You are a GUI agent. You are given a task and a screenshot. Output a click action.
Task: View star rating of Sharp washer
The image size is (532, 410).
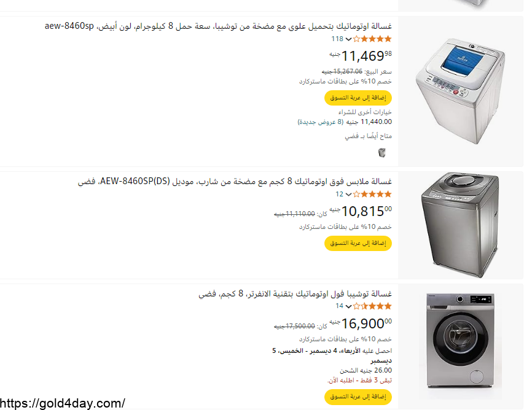(x=372, y=195)
